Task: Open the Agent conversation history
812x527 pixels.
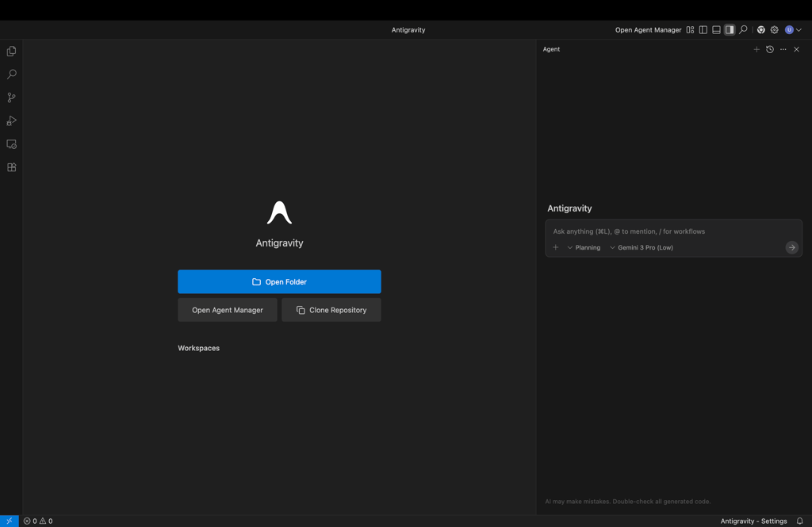Action: click(x=770, y=49)
